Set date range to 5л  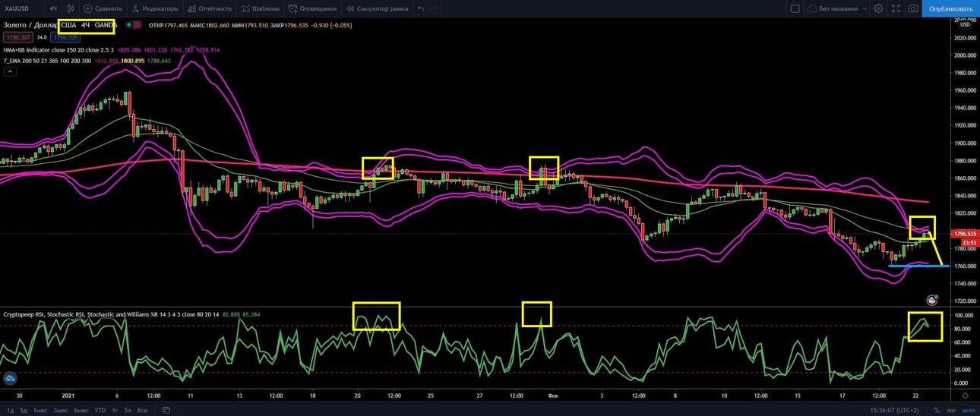click(128, 411)
